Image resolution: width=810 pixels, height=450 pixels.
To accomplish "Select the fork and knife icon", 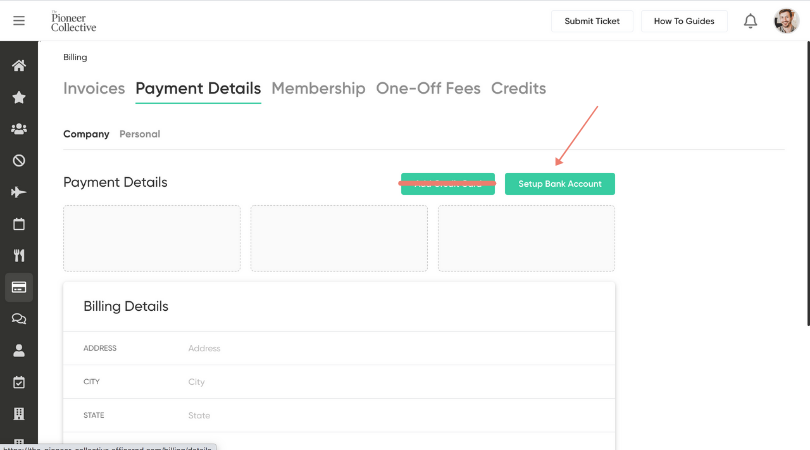I will (x=19, y=255).
